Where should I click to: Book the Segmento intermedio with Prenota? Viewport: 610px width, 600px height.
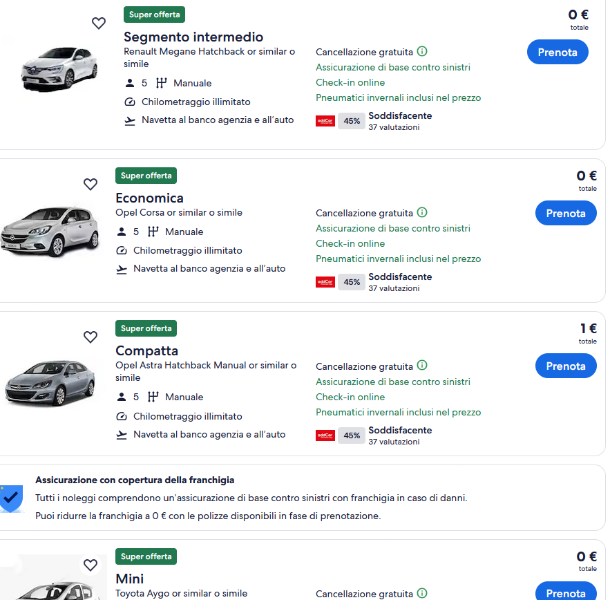(x=557, y=52)
